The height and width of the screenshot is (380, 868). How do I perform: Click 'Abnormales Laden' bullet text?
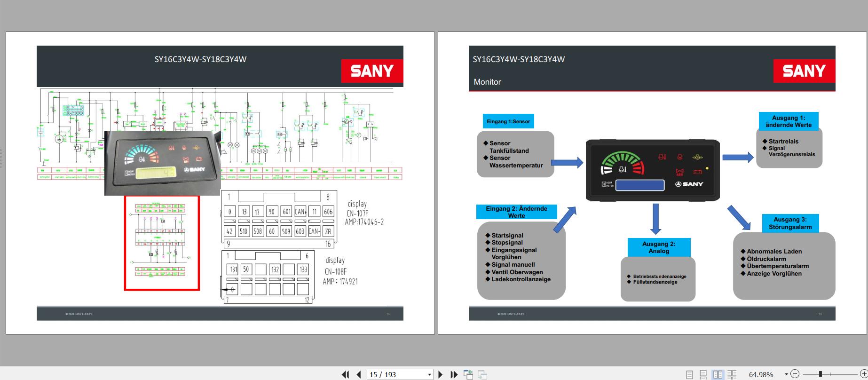[x=774, y=252]
